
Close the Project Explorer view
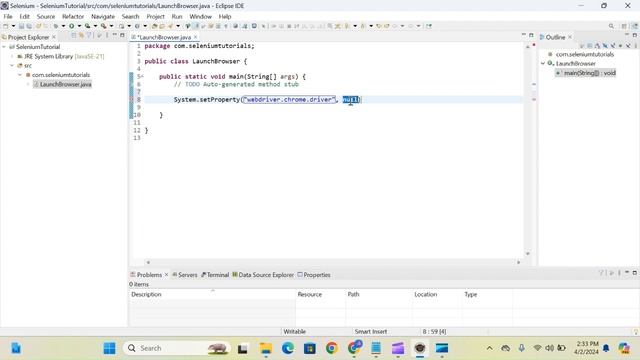(x=54, y=37)
